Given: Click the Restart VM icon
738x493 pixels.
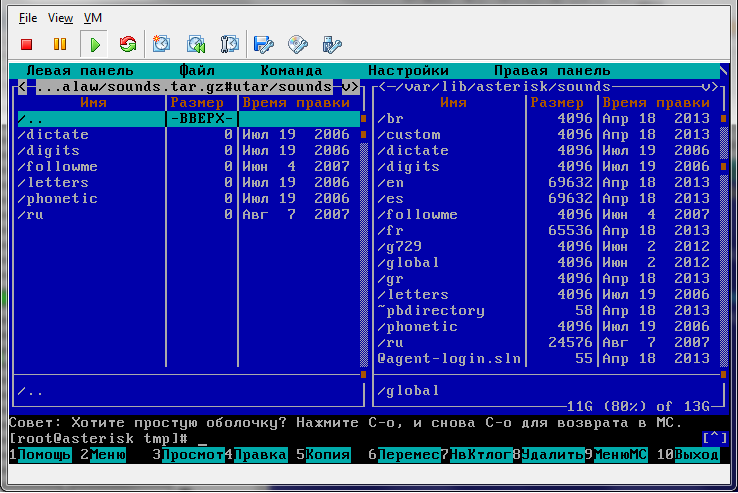Looking at the screenshot, I should click(x=127, y=44).
